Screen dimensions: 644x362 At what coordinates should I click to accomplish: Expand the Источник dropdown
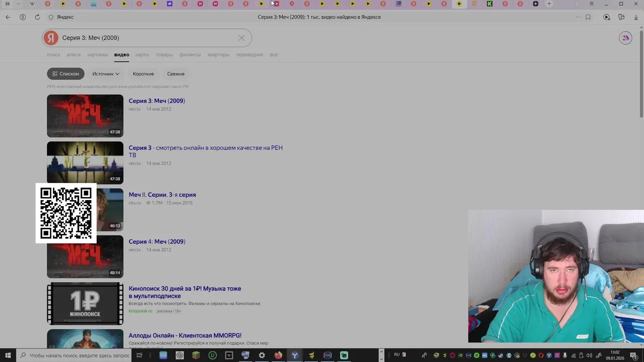click(106, 74)
